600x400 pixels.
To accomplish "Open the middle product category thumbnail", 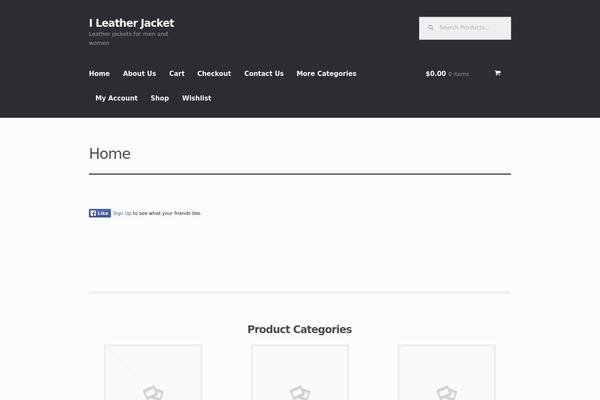I will [x=300, y=372].
